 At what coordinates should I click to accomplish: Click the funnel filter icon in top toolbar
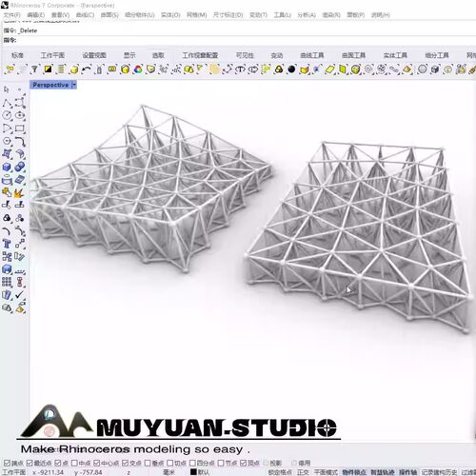[x=34, y=69]
